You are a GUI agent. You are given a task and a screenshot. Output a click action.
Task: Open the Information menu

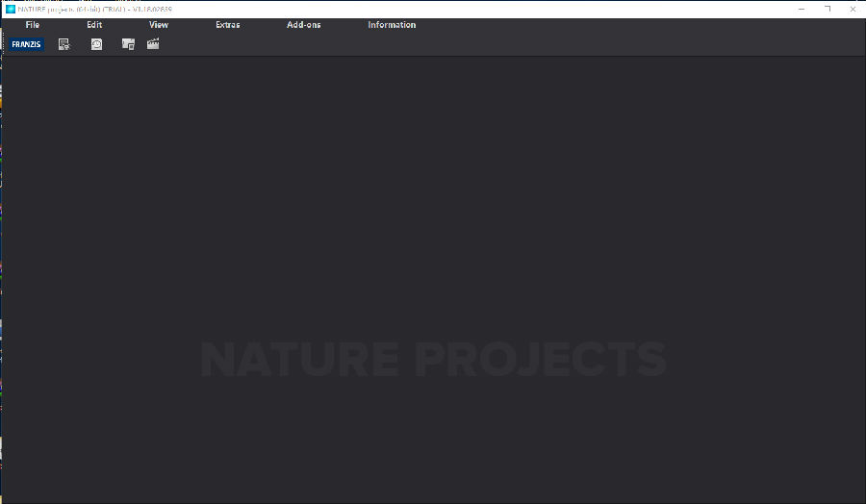[x=392, y=25]
